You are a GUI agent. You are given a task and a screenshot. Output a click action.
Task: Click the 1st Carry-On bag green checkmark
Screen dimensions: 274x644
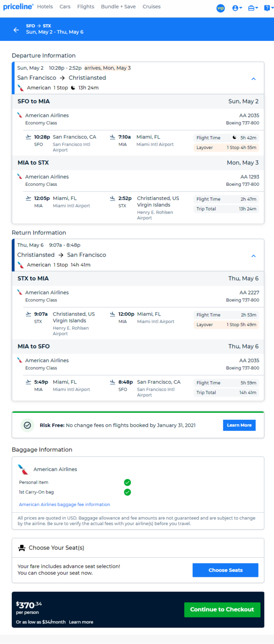click(x=128, y=492)
